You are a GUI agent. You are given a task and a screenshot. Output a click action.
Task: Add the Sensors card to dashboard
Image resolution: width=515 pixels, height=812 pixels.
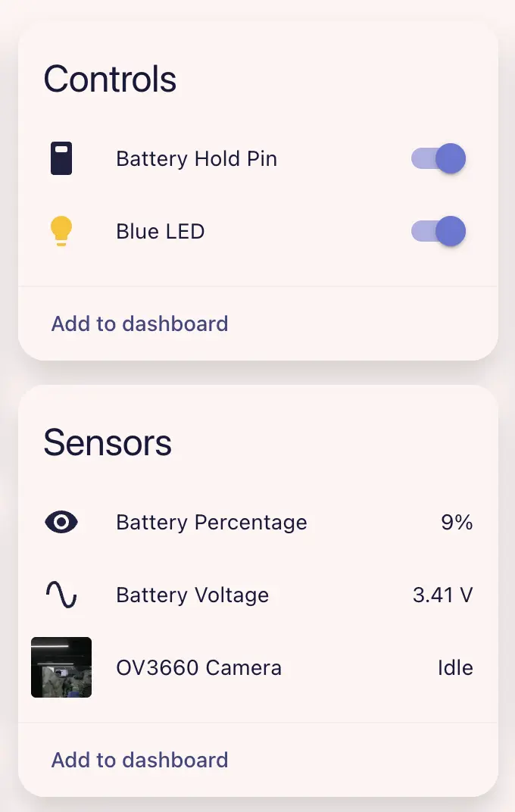139,760
